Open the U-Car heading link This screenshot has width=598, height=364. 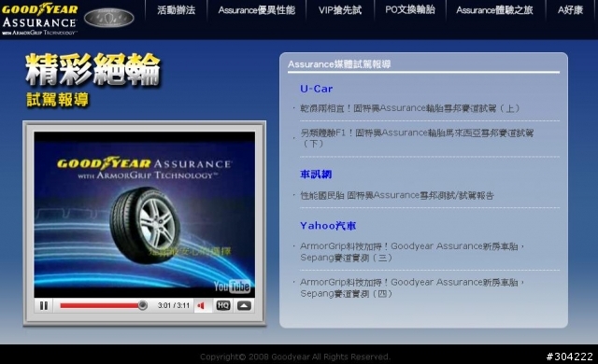tap(316, 89)
